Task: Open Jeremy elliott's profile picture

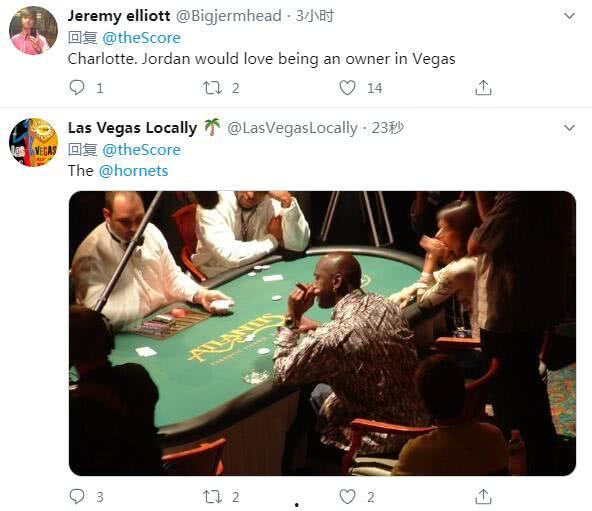Action: [33, 31]
